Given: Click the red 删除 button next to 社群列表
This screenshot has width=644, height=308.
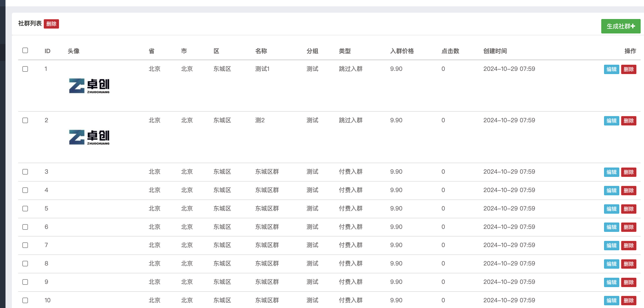Looking at the screenshot, I should [51, 24].
